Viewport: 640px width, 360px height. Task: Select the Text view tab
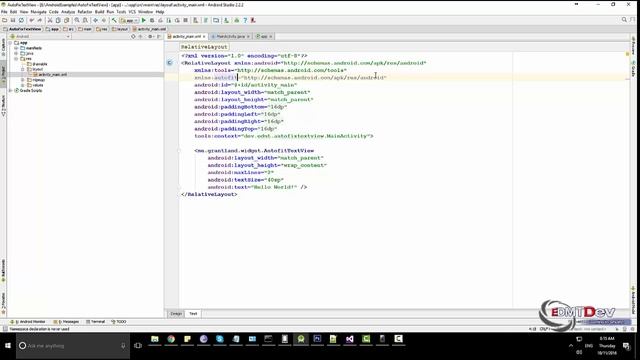pyautogui.click(x=193, y=313)
